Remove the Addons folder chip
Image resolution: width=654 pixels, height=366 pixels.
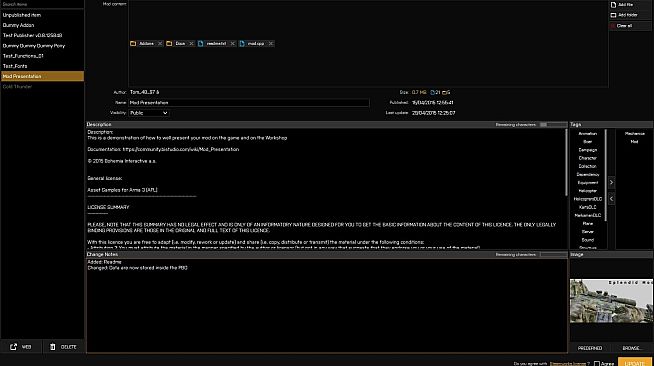(160, 43)
